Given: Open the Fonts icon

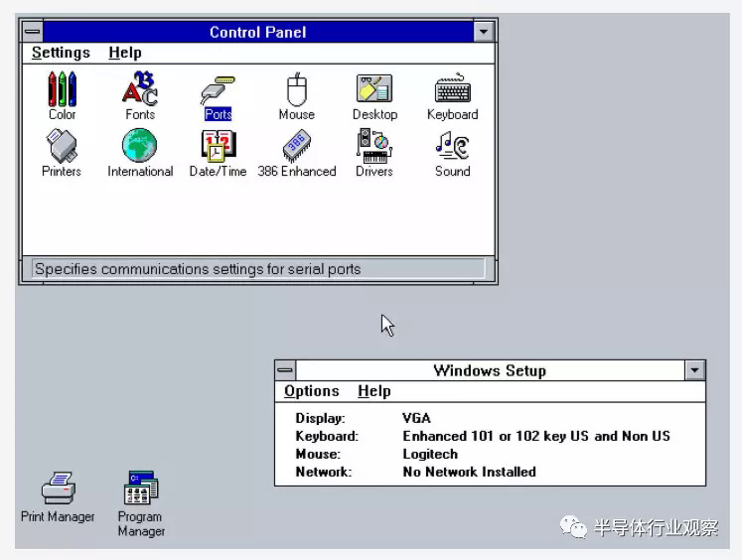Looking at the screenshot, I should click(x=140, y=90).
